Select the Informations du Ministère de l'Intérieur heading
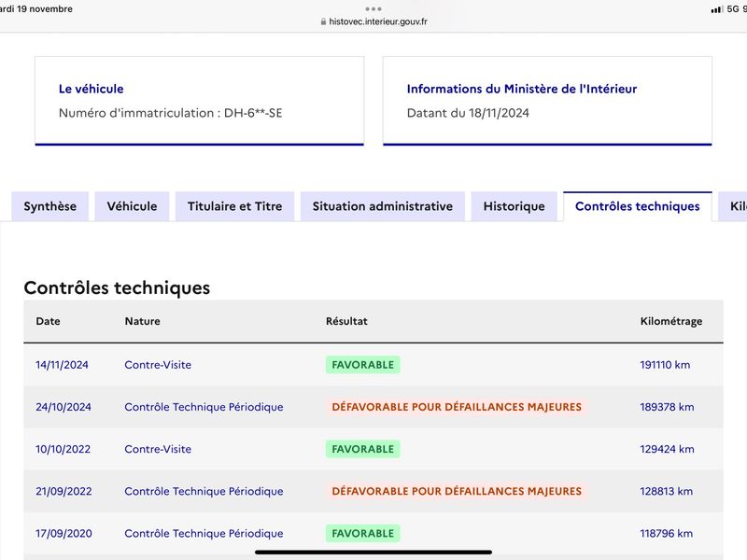Viewport: 747px width, 560px height. tap(522, 89)
